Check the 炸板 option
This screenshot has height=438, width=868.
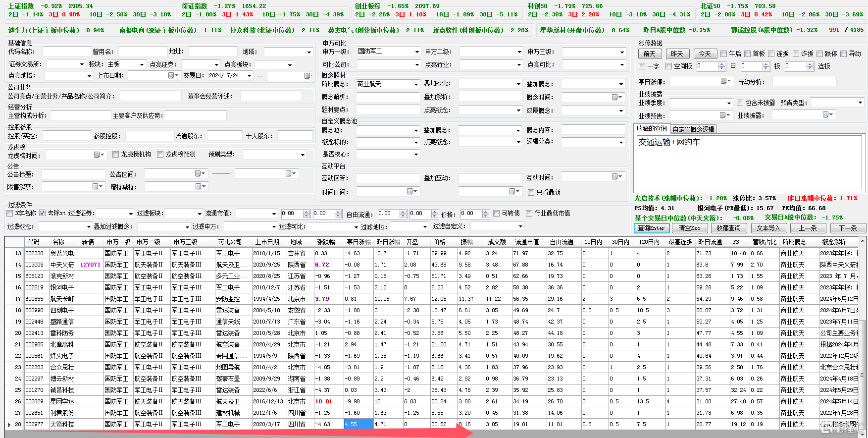click(796, 54)
